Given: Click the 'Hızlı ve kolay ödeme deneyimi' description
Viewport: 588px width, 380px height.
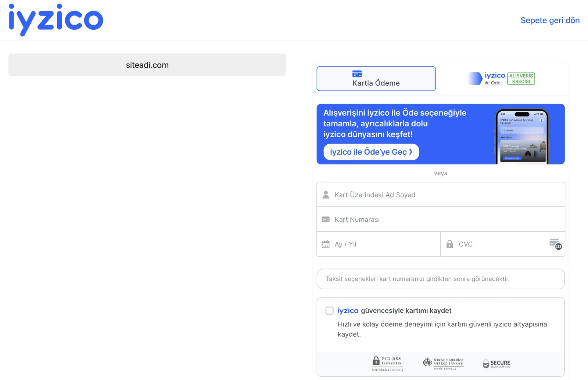Looking at the screenshot, I should [442, 329].
